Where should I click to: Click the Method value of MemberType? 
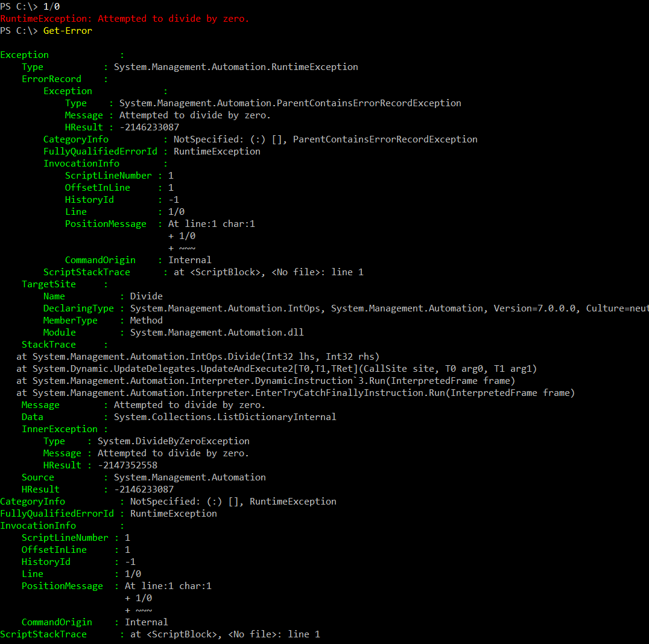pyautogui.click(x=147, y=320)
